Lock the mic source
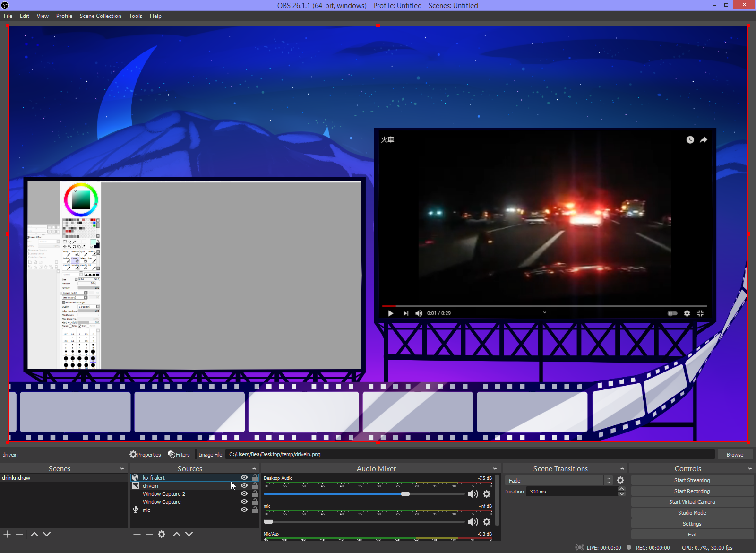The height and width of the screenshot is (553, 756). click(255, 510)
